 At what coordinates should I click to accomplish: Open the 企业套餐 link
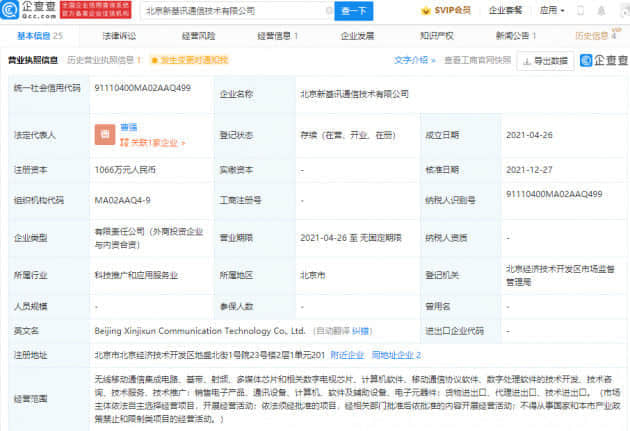pos(505,10)
